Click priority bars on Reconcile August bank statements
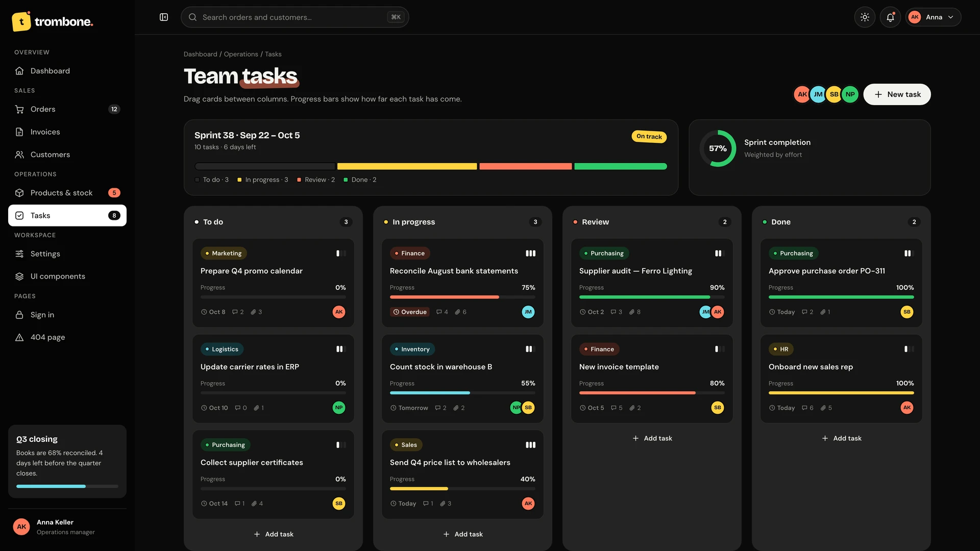 530,254
